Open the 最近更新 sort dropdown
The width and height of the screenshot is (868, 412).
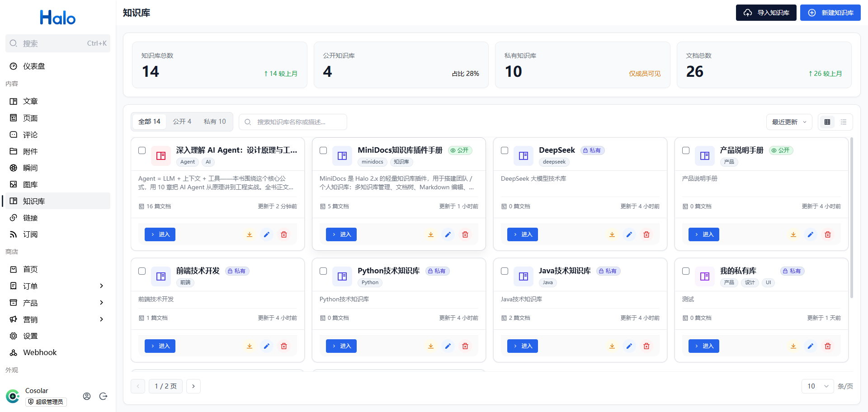click(x=789, y=122)
